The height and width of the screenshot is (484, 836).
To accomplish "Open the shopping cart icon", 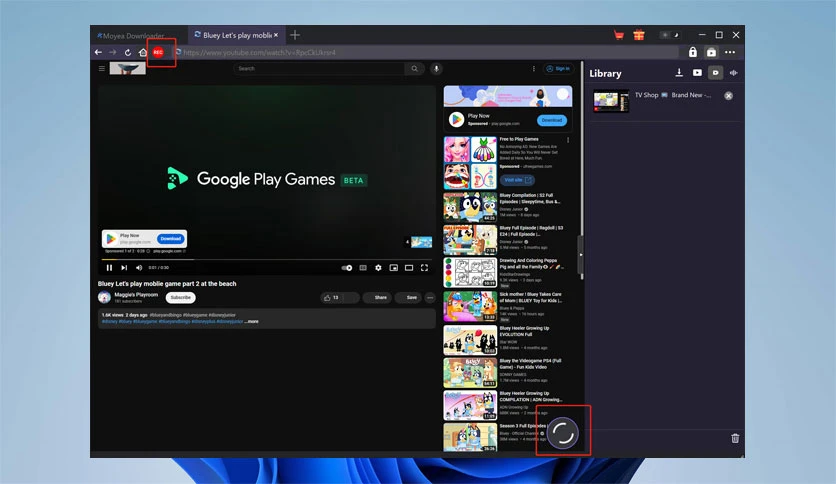I will click(618, 35).
